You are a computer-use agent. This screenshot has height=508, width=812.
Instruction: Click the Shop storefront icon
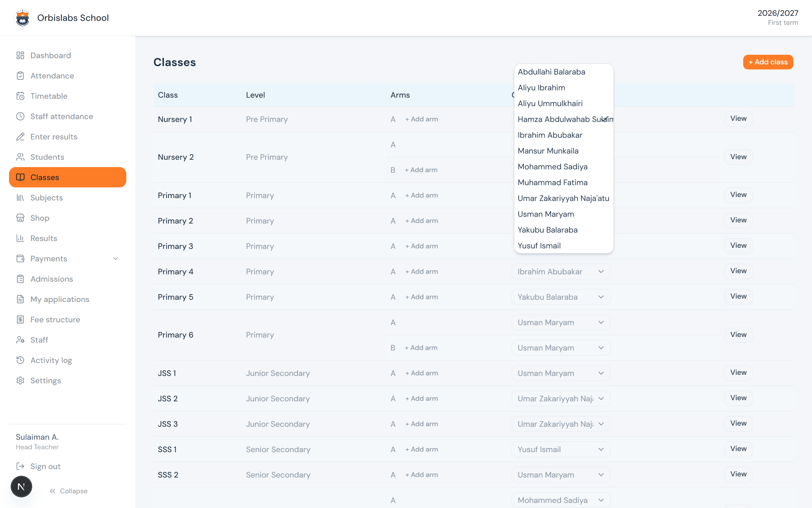click(x=20, y=218)
